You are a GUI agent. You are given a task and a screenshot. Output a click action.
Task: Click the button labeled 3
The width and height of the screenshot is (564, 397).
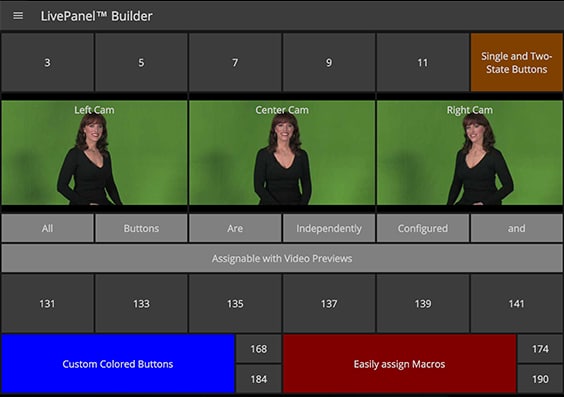47,62
